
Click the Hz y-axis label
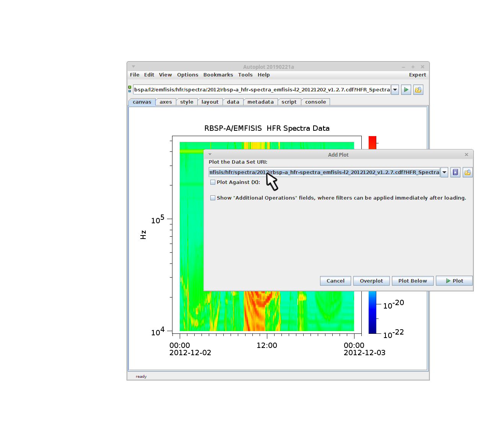143,235
